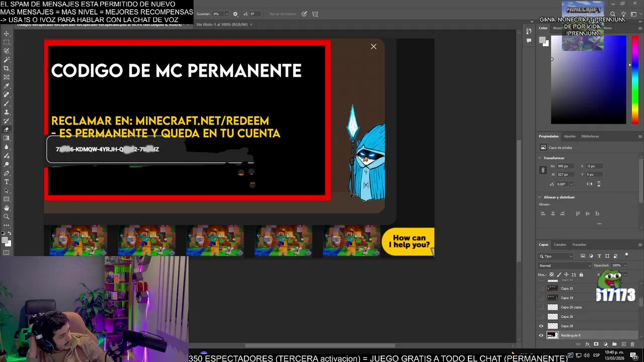Select the Eraser tool

pos(7,130)
